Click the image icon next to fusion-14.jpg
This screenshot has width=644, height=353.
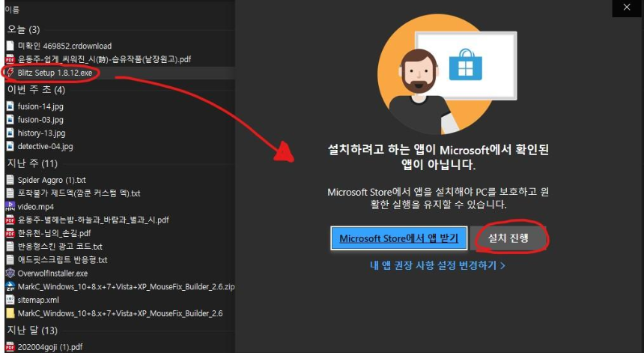pyautogui.click(x=10, y=106)
